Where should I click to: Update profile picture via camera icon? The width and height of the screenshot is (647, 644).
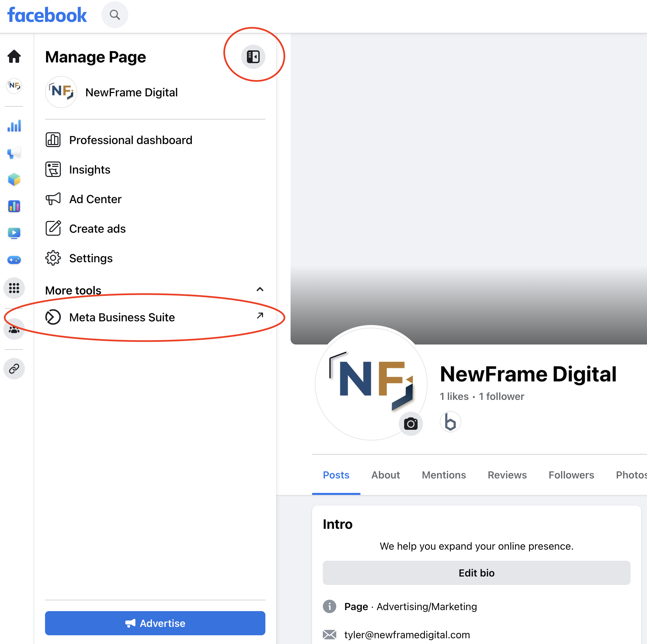[411, 423]
